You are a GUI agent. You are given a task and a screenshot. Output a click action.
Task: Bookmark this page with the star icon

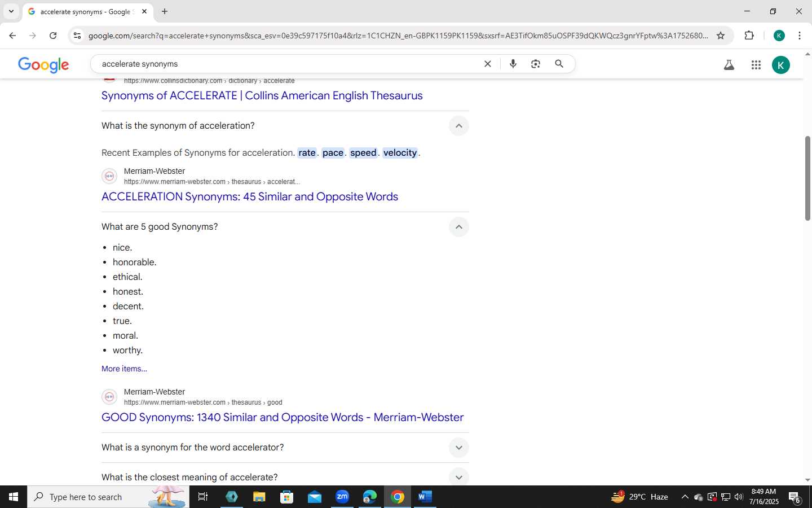tap(721, 36)
